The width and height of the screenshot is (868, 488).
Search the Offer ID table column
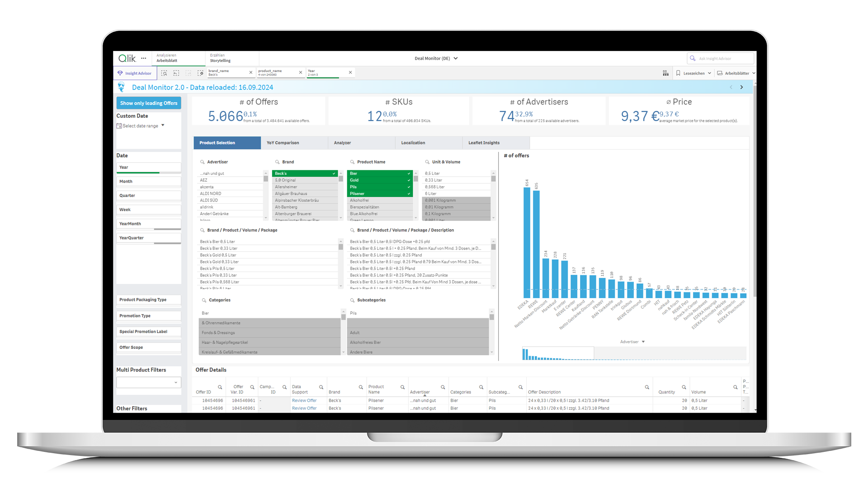pyautogui.click(x=220, y=387)
